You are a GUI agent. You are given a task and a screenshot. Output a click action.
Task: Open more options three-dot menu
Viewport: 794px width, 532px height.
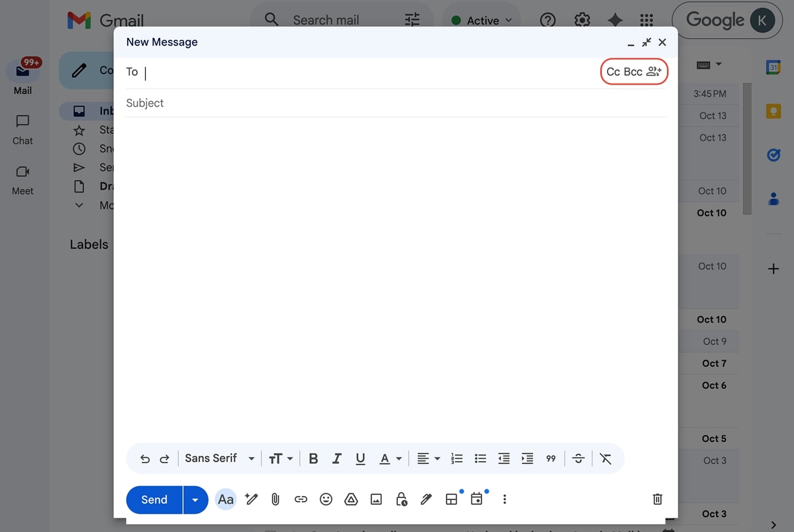click(x=504, y=499)
